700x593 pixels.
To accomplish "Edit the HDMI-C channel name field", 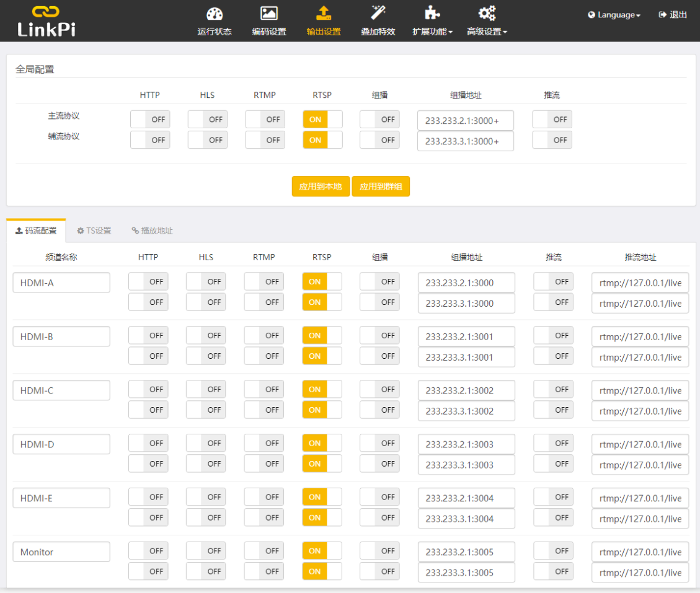I will tap(61, 390).
